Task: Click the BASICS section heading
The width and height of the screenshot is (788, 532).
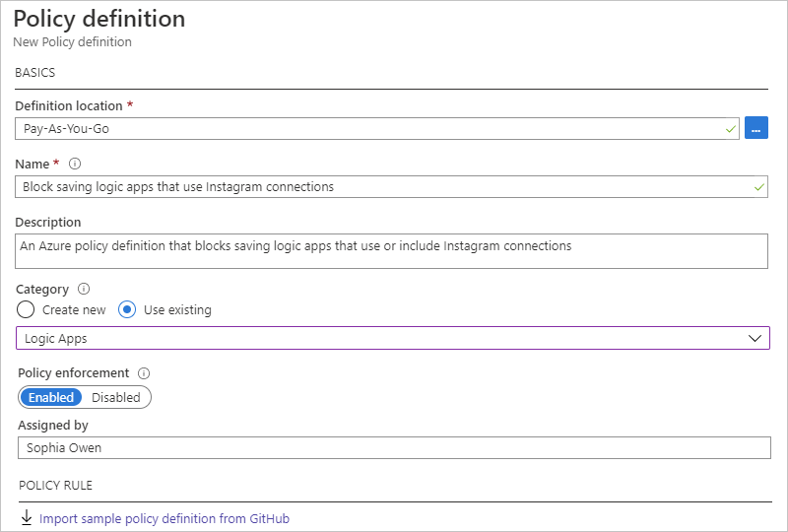Action: tap(34, 73)
